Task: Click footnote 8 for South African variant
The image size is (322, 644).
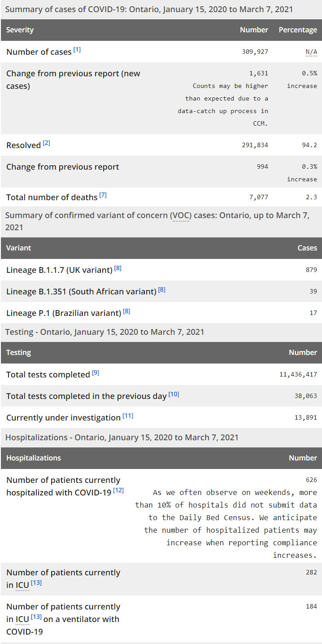Action: tap(162, 290)
